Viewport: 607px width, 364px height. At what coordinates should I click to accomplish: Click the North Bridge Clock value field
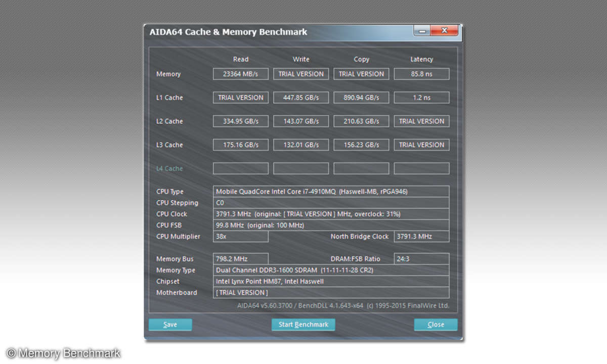421,236
